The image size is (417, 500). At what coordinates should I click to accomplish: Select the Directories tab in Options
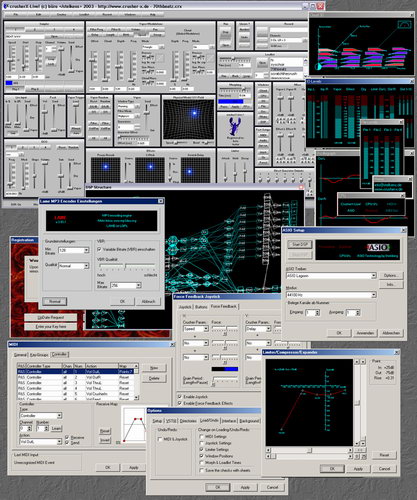[188, 421]
